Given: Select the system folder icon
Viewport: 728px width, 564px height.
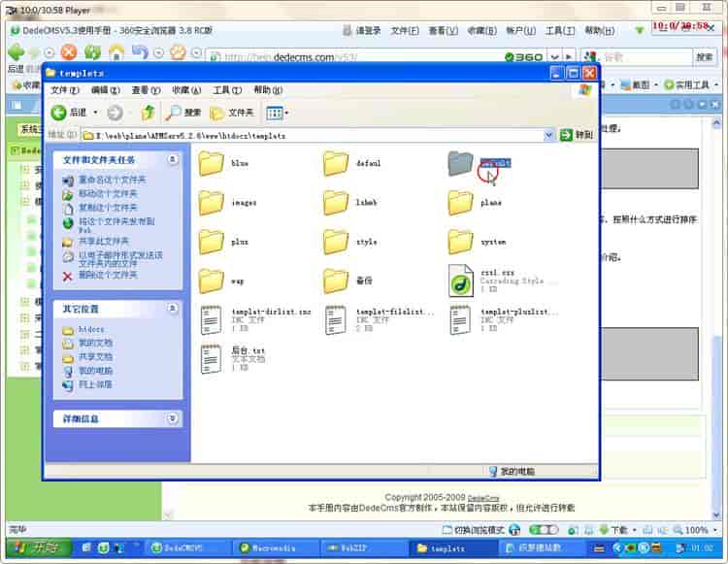Looking at the screenshot, I should click(460, 242).
